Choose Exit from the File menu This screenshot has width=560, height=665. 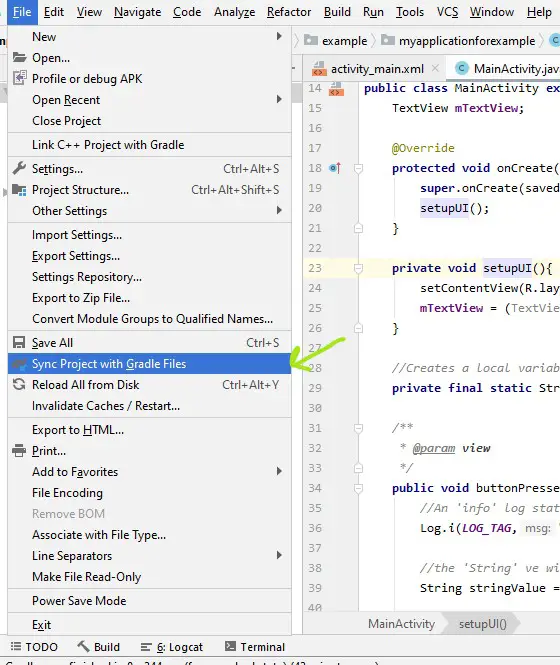149,625
